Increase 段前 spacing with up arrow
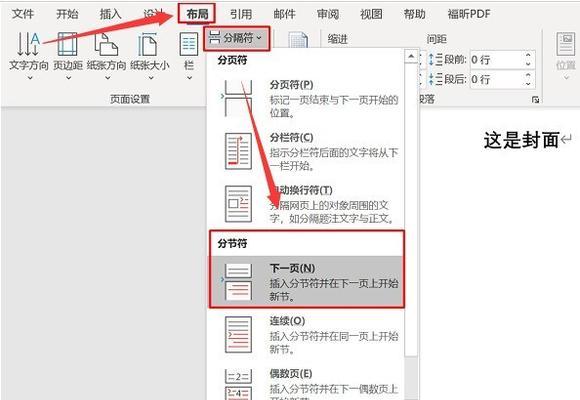580x400 pixels. 529,56
